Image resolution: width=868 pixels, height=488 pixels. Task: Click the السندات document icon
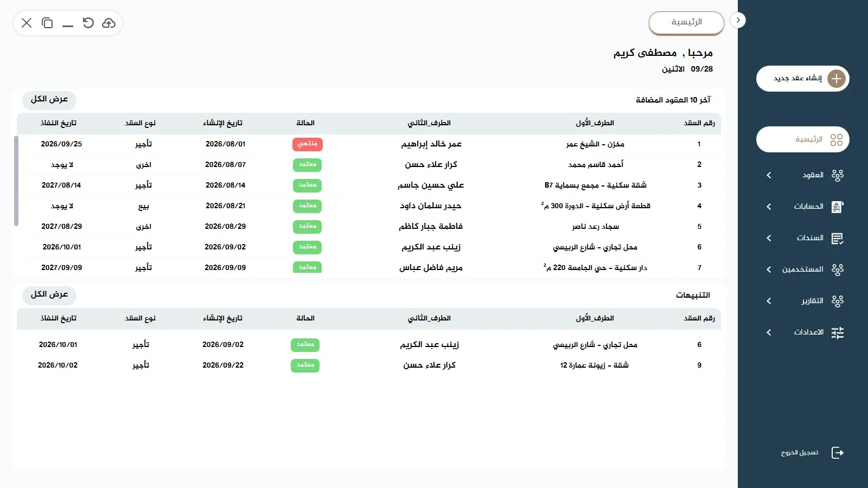coord(837,238)
